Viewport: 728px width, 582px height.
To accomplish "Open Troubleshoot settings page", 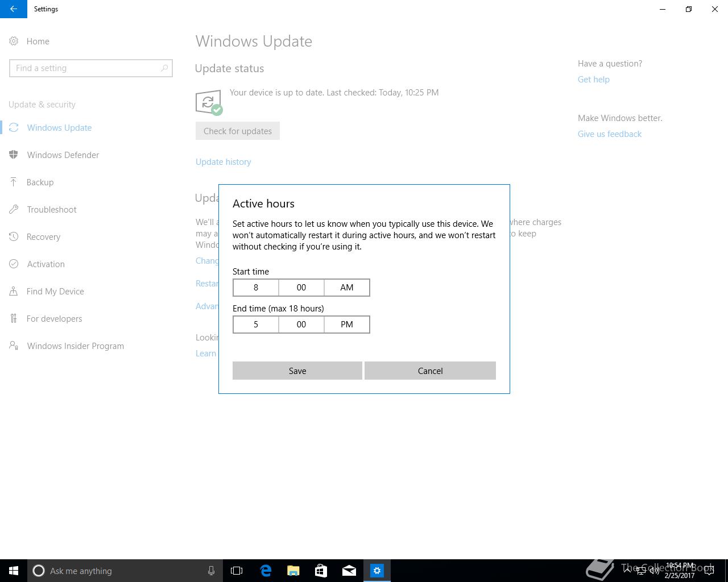I will pos(52,209).
